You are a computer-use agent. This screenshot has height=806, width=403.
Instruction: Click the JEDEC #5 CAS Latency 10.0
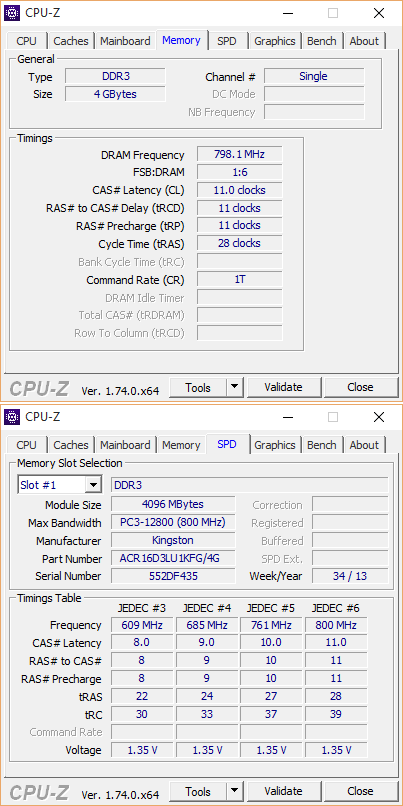coord(271,643)
